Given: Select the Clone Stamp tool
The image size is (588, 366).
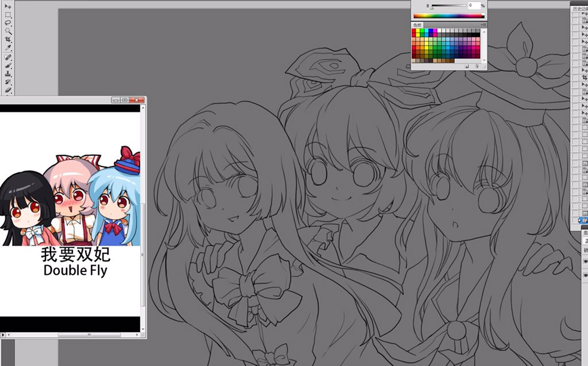Looking at the screenshot, I should (8, 73).
